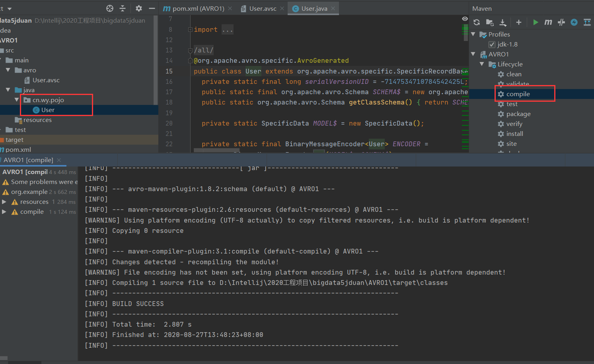Enable the jdk-1.8 profile checkbox
Viewport: 594px width, 364px height.
[492, 44]
